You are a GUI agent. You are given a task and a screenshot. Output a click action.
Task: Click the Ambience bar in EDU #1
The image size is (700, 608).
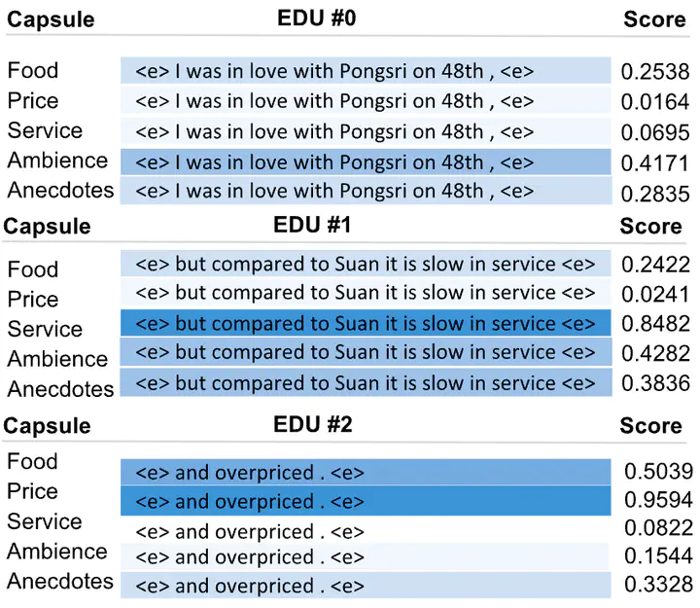(366, 352)
